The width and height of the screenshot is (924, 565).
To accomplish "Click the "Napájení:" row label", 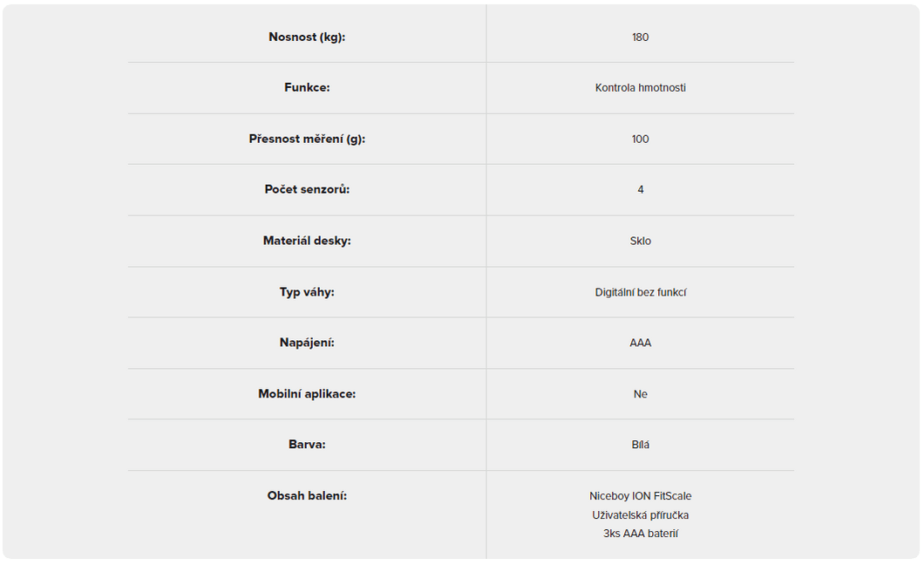I will (307, 343).
